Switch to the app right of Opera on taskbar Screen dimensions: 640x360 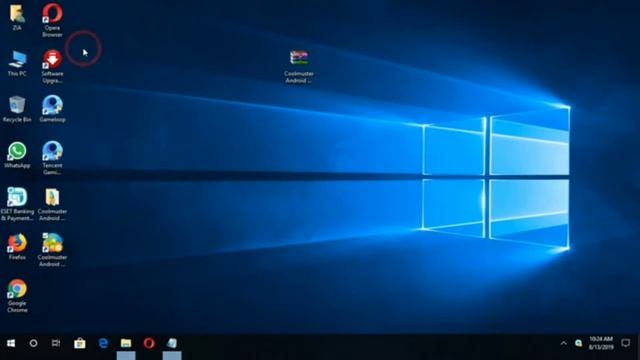click(x=172, y=343)
